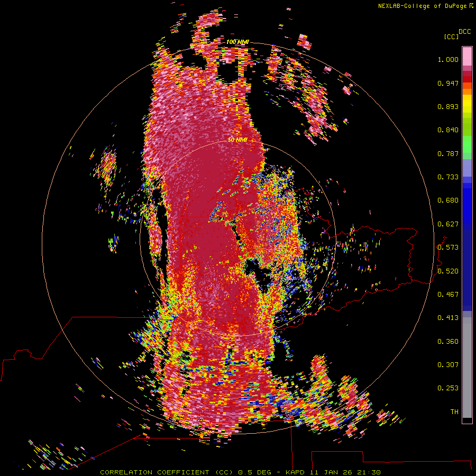This screenshot has width=476, height=476.
Task: Click the 0.893 legend value
Action: click(x=448, y=106)
